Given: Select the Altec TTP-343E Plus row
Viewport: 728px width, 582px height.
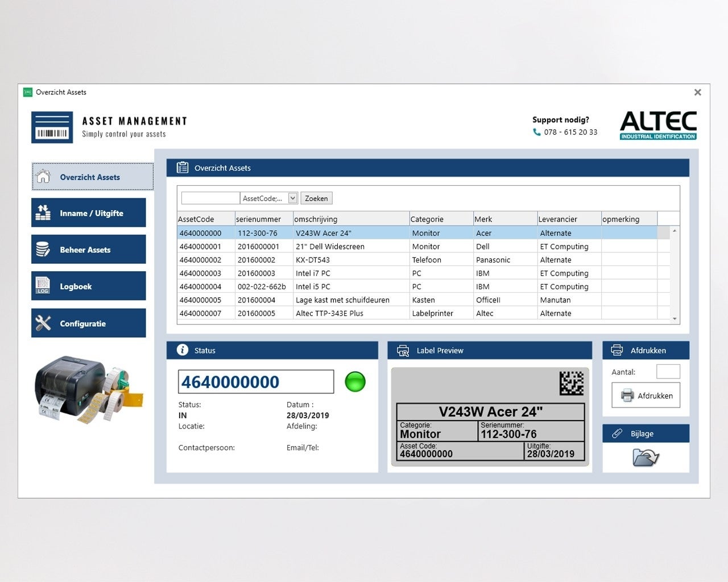Looking at the screenshot, I should 341,313.
